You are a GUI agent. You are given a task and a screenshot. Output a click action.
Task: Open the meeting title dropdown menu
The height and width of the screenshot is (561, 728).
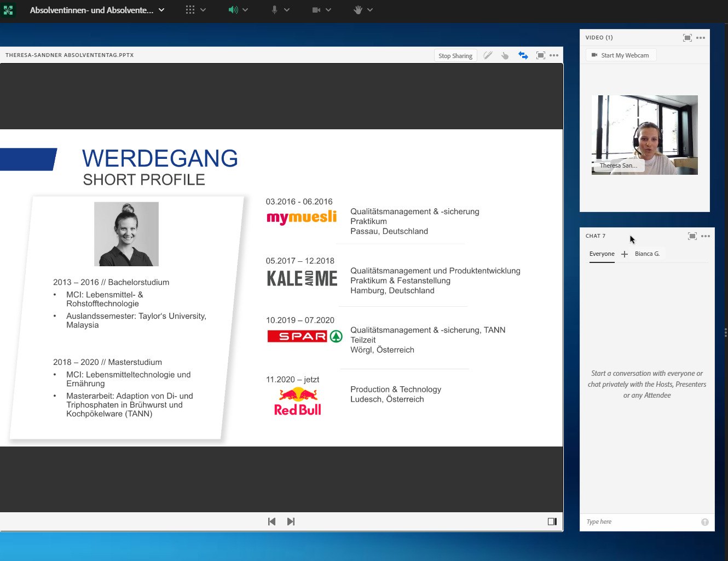161,10
